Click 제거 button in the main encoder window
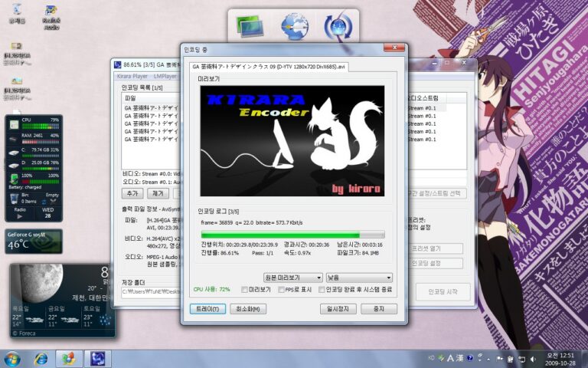Image resolution: width=588 pixels, height=368 pixels. 158,193
